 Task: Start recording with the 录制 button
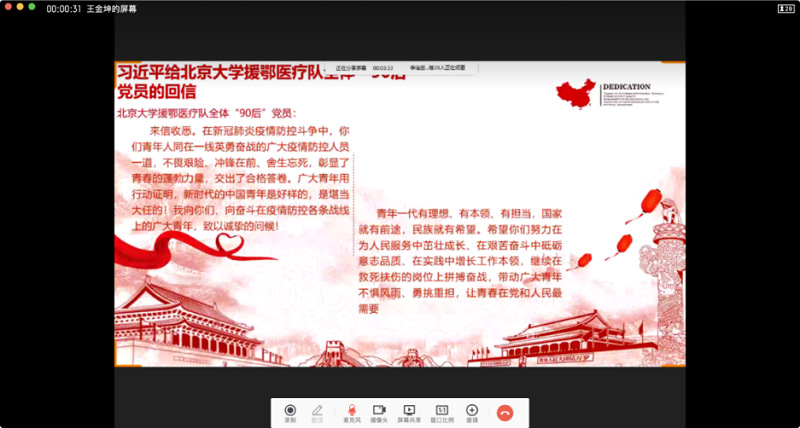290,412
